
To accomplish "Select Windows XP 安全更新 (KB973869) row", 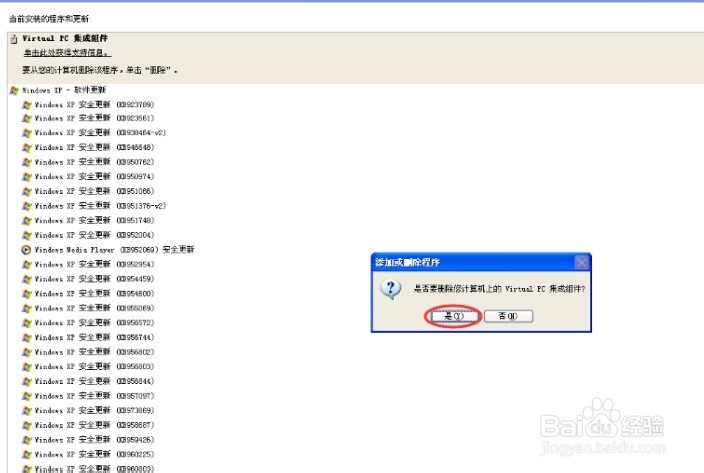I will [88, 411].
